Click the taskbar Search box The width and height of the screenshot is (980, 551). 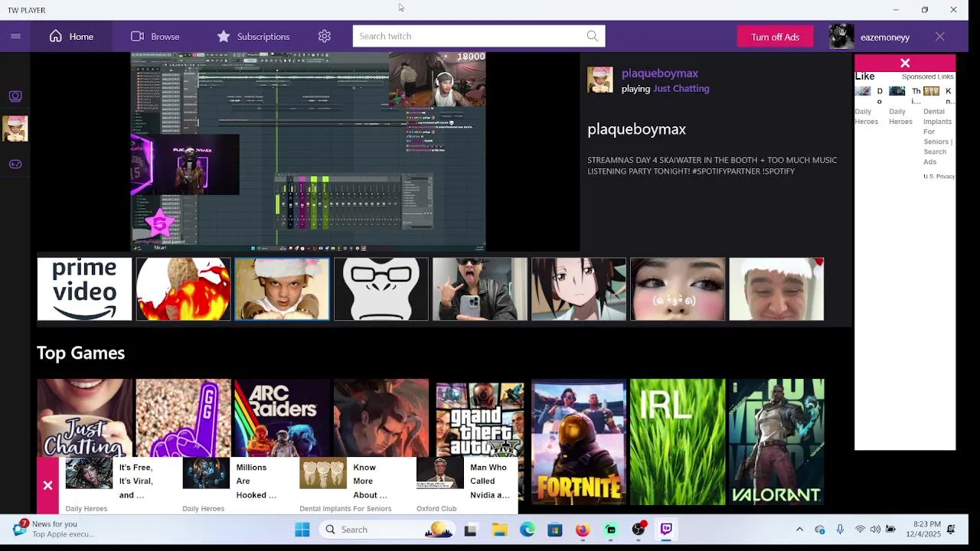387,530
